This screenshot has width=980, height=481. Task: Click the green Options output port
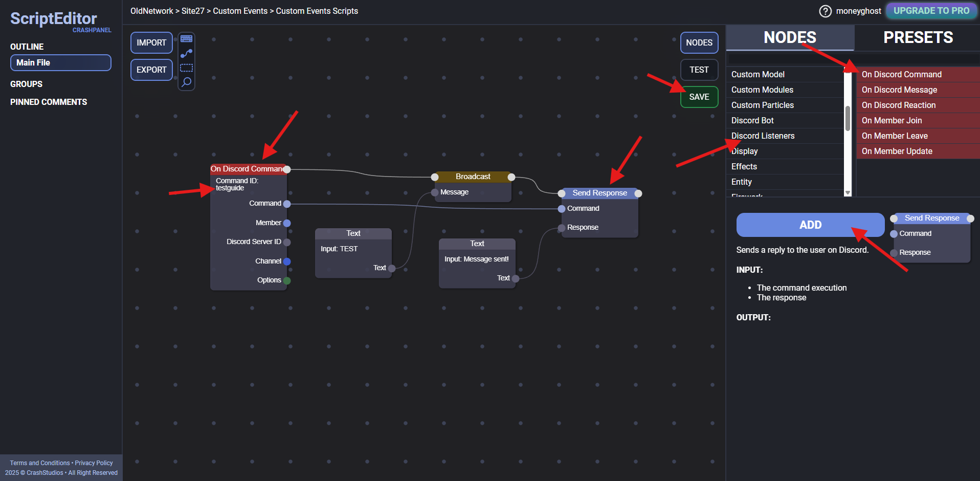(287, 280)
